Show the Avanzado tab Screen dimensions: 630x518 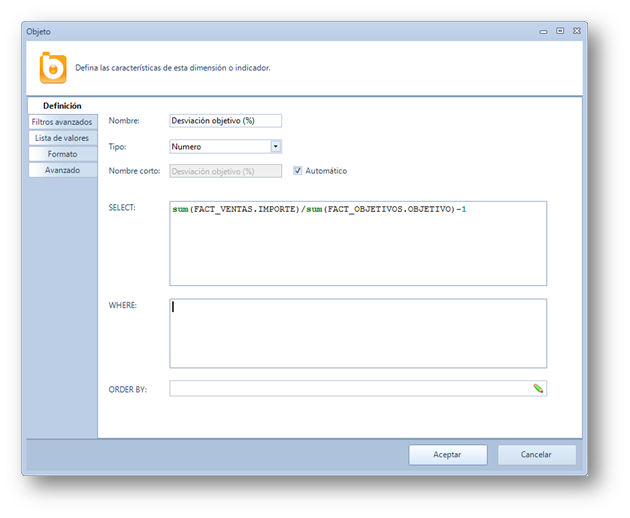(x=62, y=170)
